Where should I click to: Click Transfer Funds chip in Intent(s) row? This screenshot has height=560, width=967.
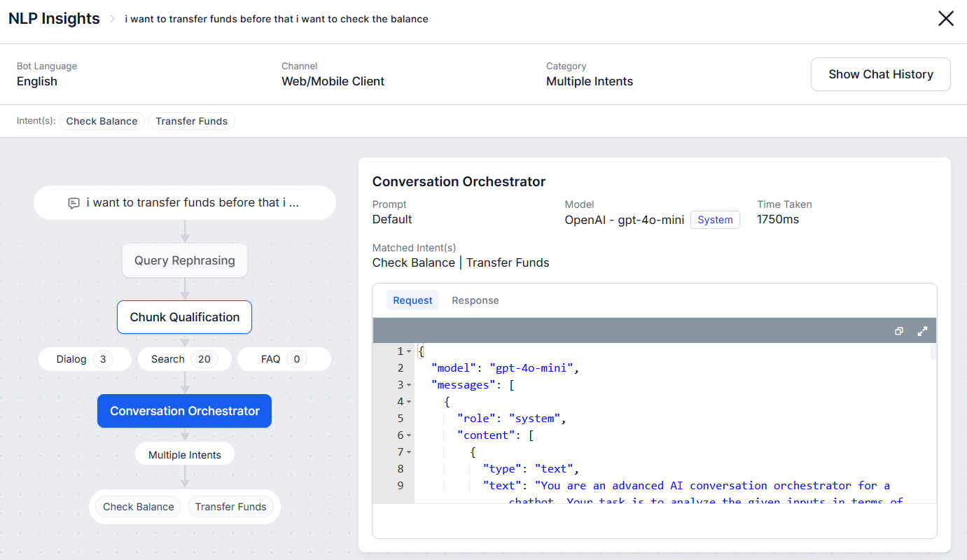coord(191,121)
